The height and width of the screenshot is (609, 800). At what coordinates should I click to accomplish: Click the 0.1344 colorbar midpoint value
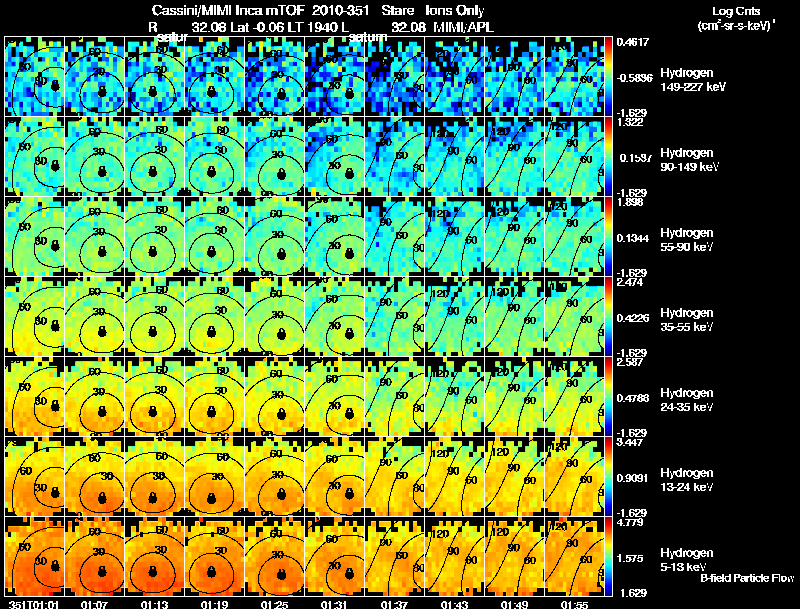633,238
